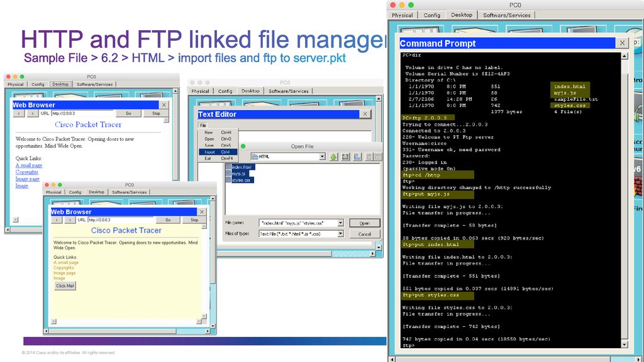
Task: Switch to Config tab in Text Editor window
Action: coord(225,91)
